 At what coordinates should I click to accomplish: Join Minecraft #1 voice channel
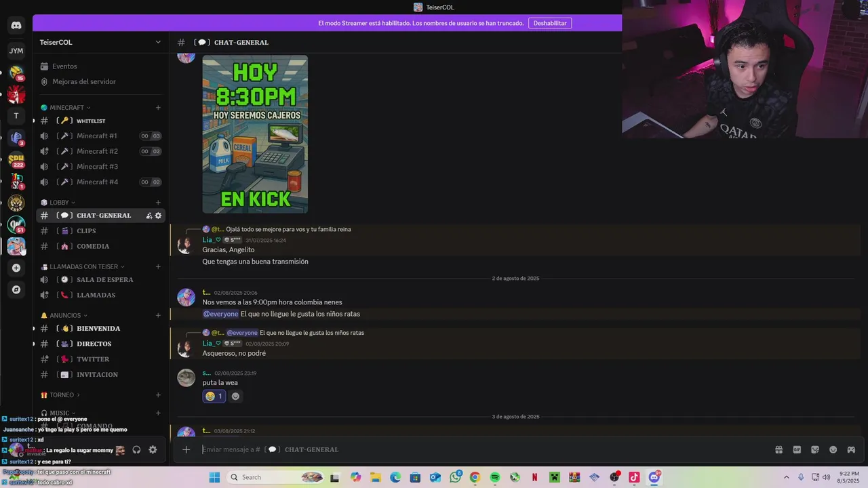pyautogui.click(x=100, y=136)
